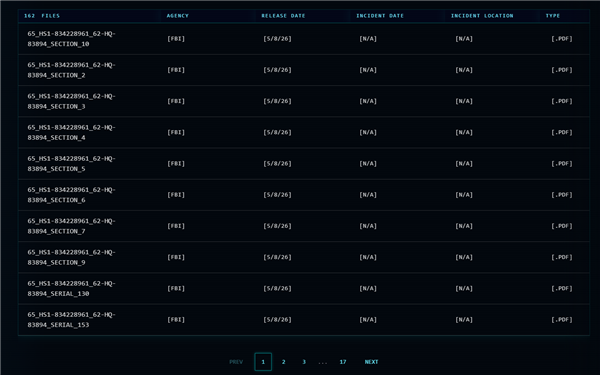The image size is (600, 375).
Task: Click [.PDF] type in SECTION_7 row
Action: point(562,226)
